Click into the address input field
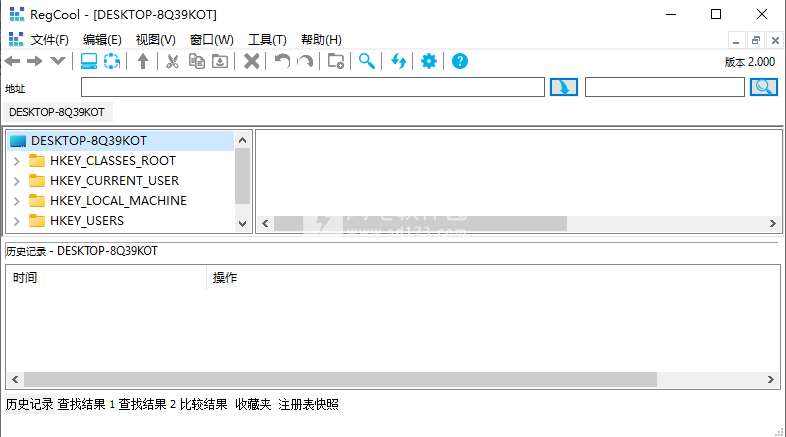 (x=313, y=87)
